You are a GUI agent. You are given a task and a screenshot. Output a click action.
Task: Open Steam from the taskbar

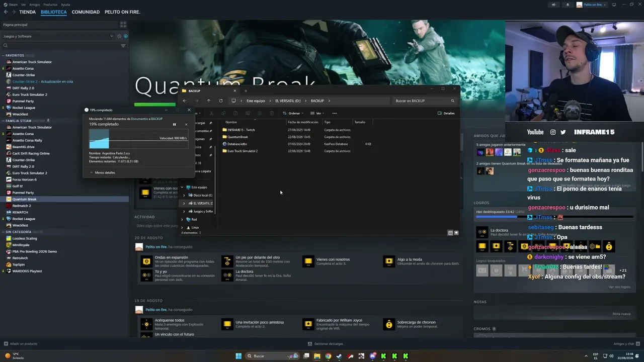339,356
